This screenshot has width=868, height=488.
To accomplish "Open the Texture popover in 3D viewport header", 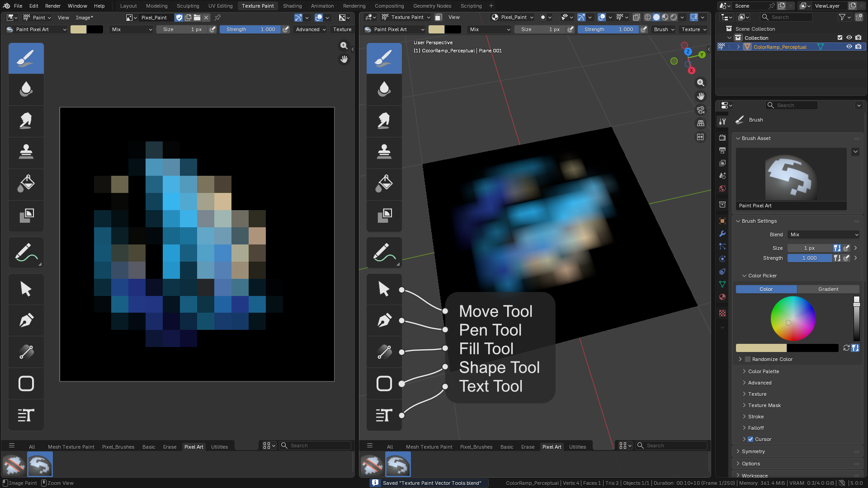I will point(693,29).
